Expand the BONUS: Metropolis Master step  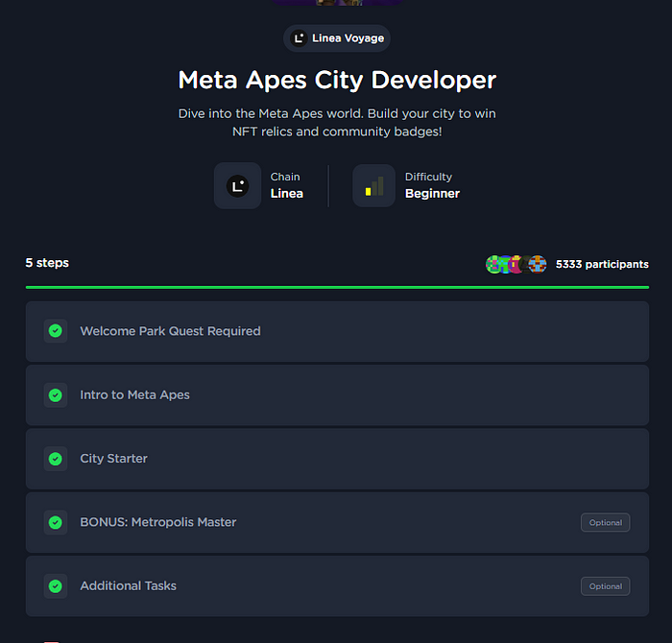337,523
